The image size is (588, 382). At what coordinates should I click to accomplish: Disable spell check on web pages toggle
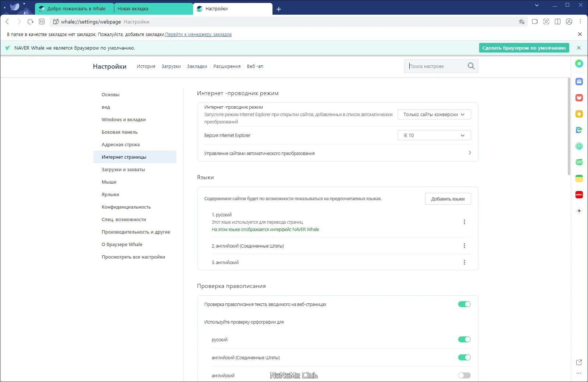click(464, 304)
